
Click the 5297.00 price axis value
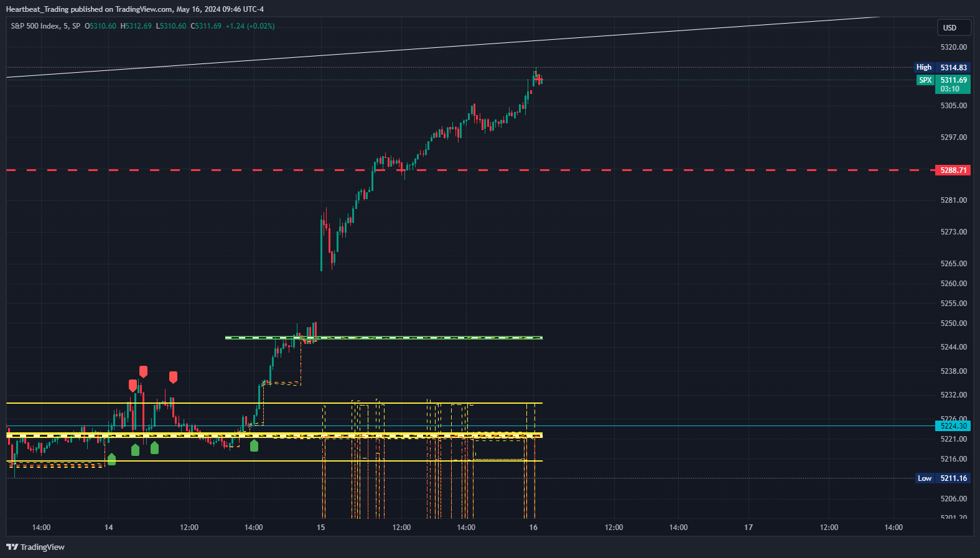click(953, 137)
